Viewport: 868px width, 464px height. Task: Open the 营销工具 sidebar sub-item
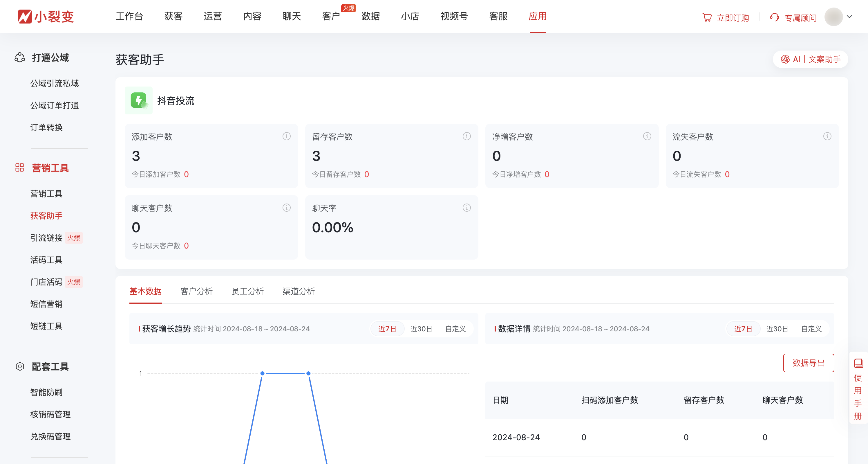coord(46,194)
